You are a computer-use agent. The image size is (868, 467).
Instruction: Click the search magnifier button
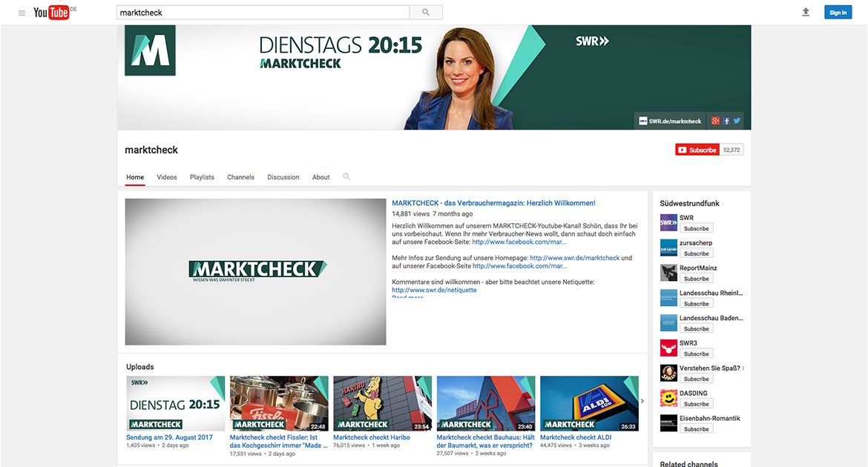pos(426,12)
